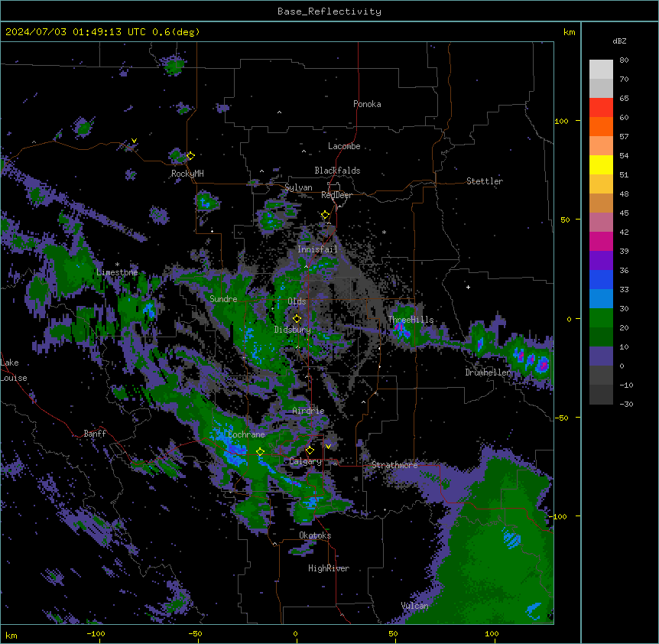Click the Sundre map label
The image size is (659, 644).
223,299
